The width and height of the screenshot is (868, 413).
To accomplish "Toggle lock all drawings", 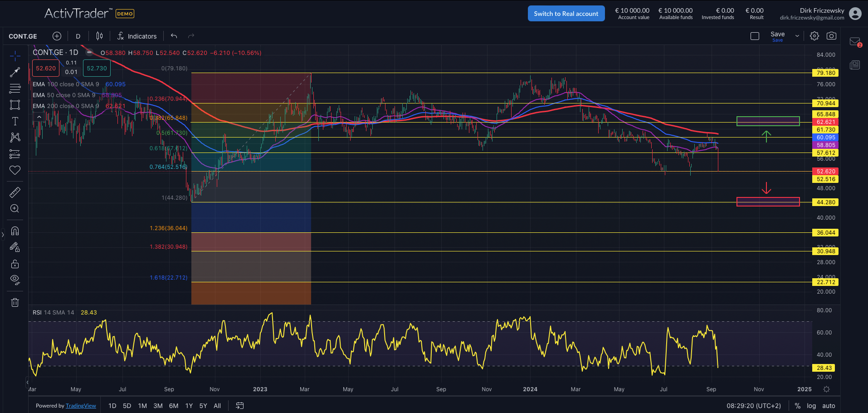I will click(x=15, y=264).
